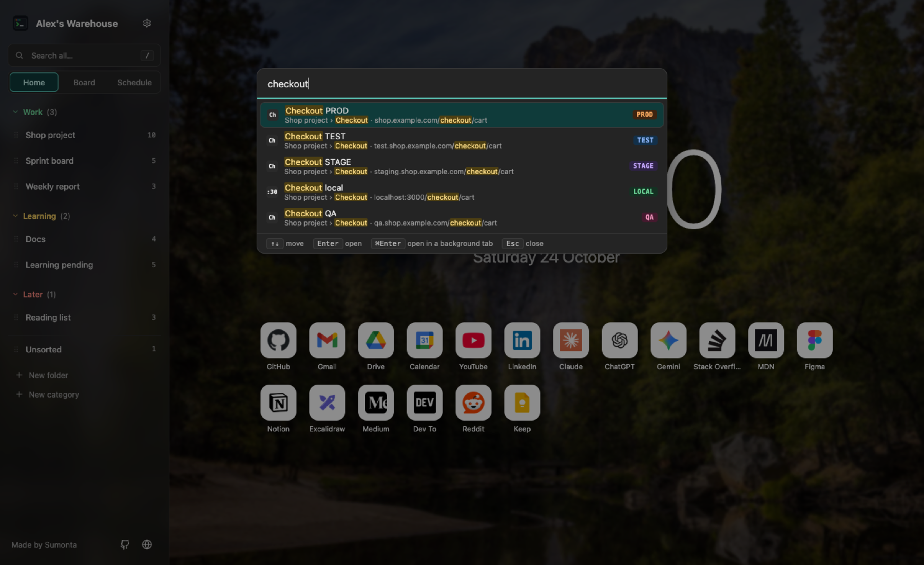The image size is (924, 565).
Task: Open the Gemini shortcut icon
Action: point(668,340)
